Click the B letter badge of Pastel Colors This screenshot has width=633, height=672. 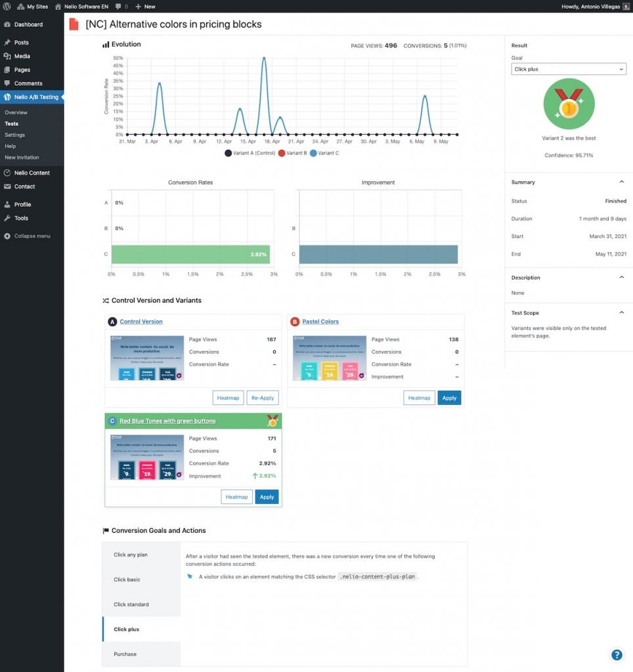(x=295, y=322)
